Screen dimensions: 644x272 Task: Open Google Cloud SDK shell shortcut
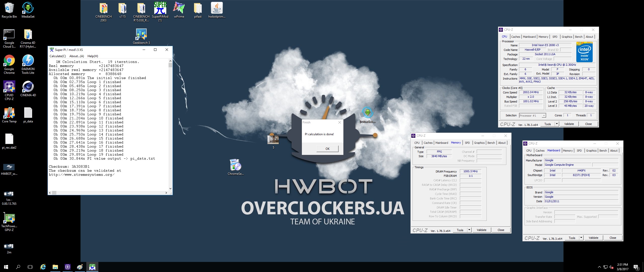(9, 38)
